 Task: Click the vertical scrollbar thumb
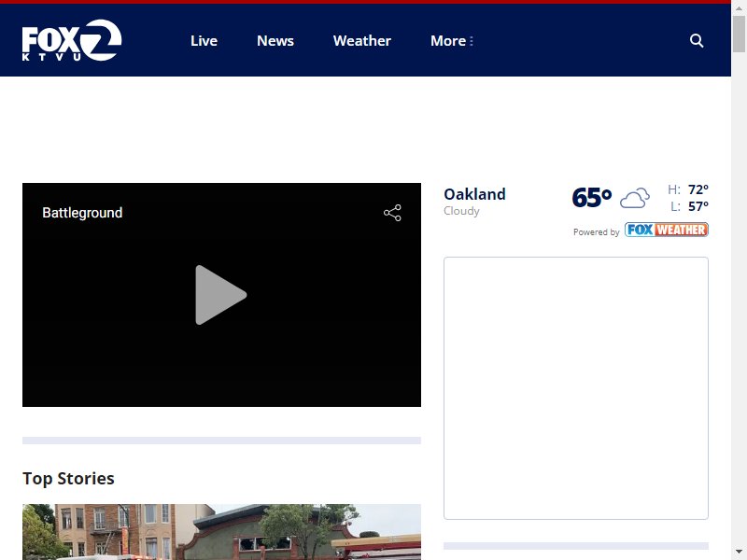[x=739, y=34]
